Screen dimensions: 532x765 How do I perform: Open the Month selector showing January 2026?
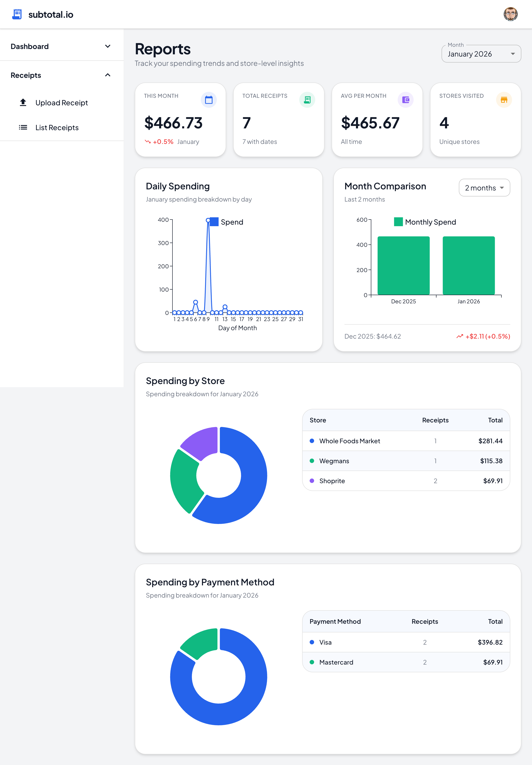(x=481, y=54)
